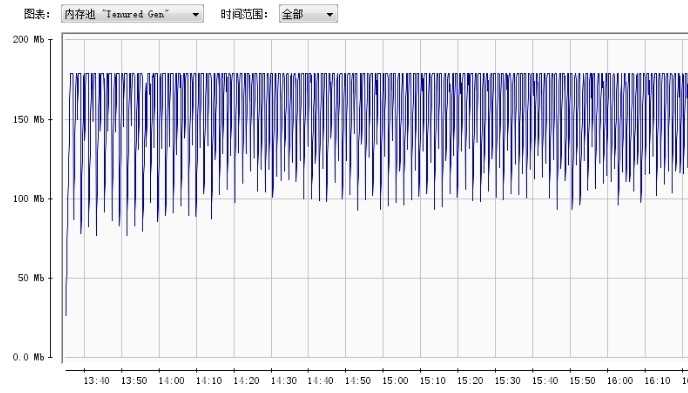Viewport: 688px width, 393px height.
Task: Click the 16:00 time axis label
Action: (620, 381)
